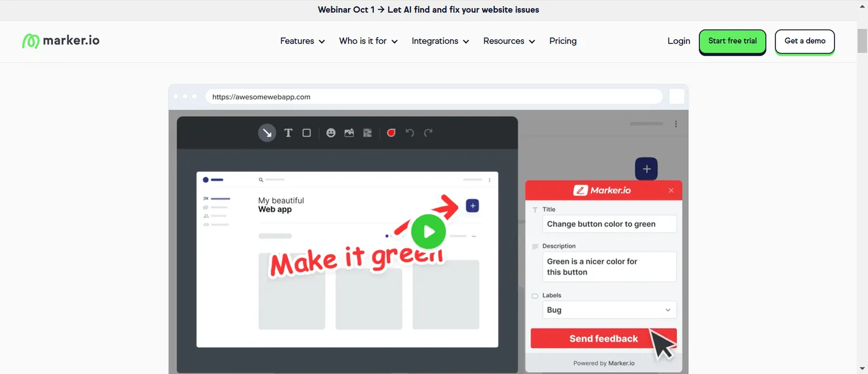Click the Powered by Marker.io link

tap(604, 363)
